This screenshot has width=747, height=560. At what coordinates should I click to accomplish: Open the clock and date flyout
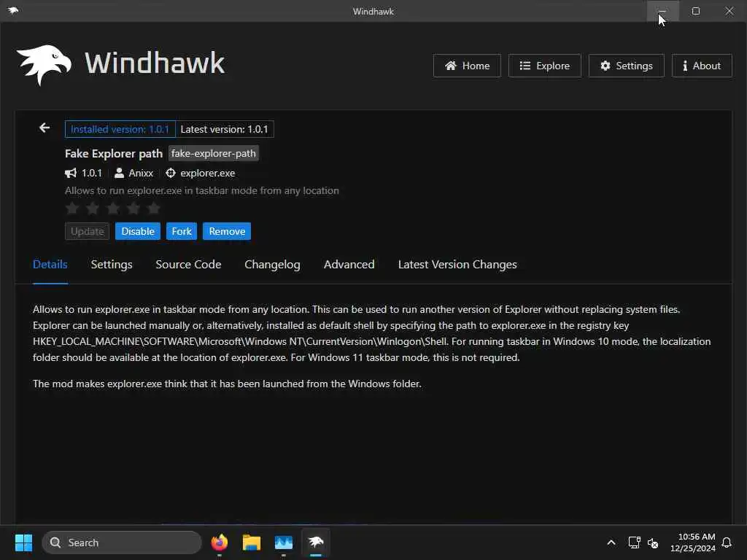pyautogui.click(x=693, y=542)
